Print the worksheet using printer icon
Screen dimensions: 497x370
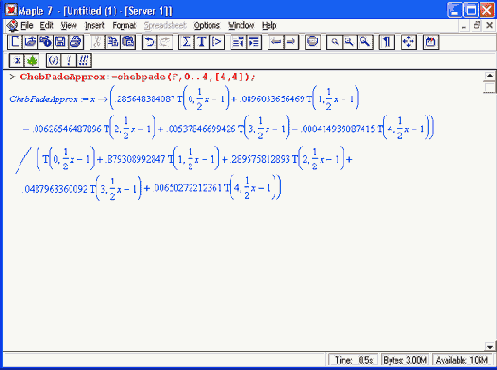point(76,42)
